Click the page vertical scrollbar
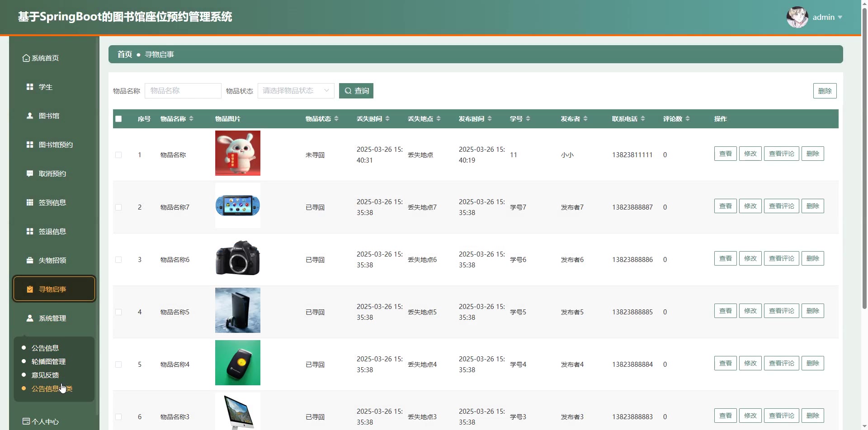The height and width of the screenshot is (430, 868). [x=864, y=181]
